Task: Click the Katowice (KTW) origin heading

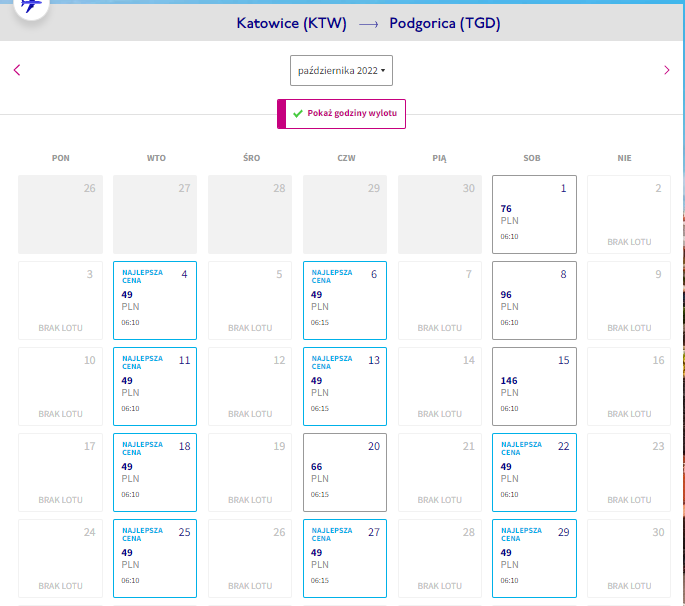Action: coord(291,23)
